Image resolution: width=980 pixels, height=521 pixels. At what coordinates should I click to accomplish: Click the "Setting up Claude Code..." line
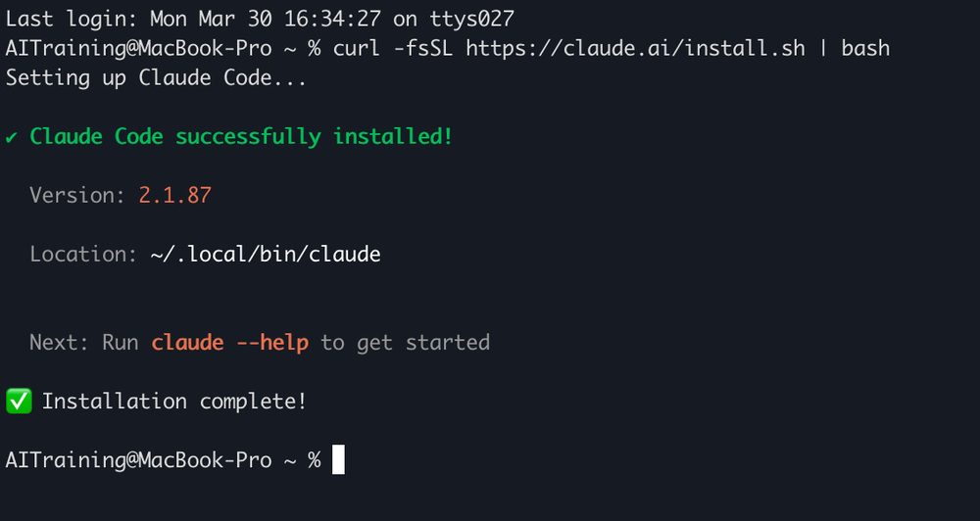pos(156,78)
